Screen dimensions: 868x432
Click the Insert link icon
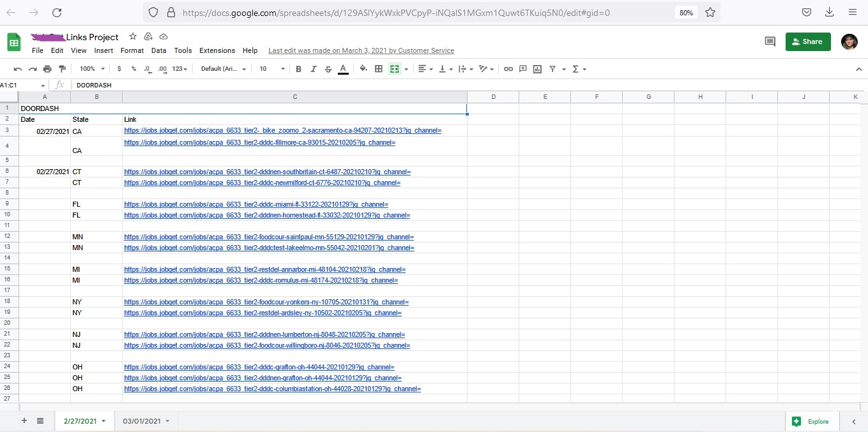pyautogui.click(x=508, y=69)
